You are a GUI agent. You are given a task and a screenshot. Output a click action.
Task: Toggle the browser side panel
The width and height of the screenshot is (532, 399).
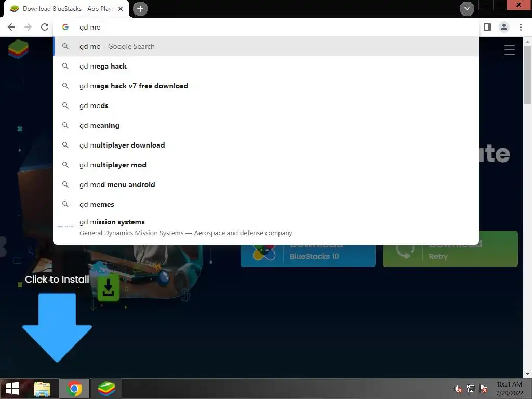(x=487, y=27)
